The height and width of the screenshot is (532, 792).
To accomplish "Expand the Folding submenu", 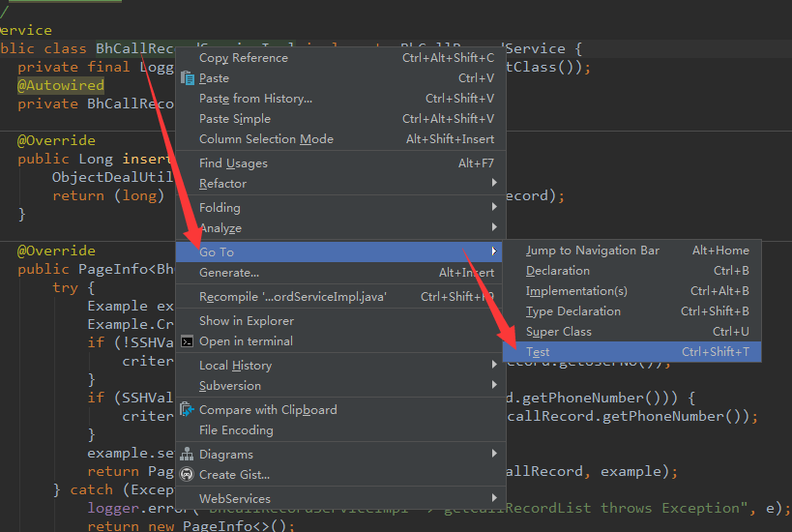I will pos(220,208).
